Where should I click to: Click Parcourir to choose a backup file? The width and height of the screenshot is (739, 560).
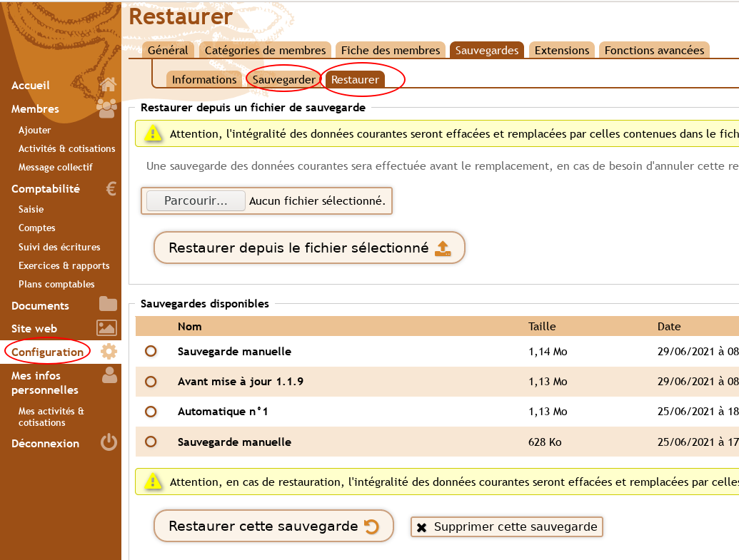tap(196, 201)
